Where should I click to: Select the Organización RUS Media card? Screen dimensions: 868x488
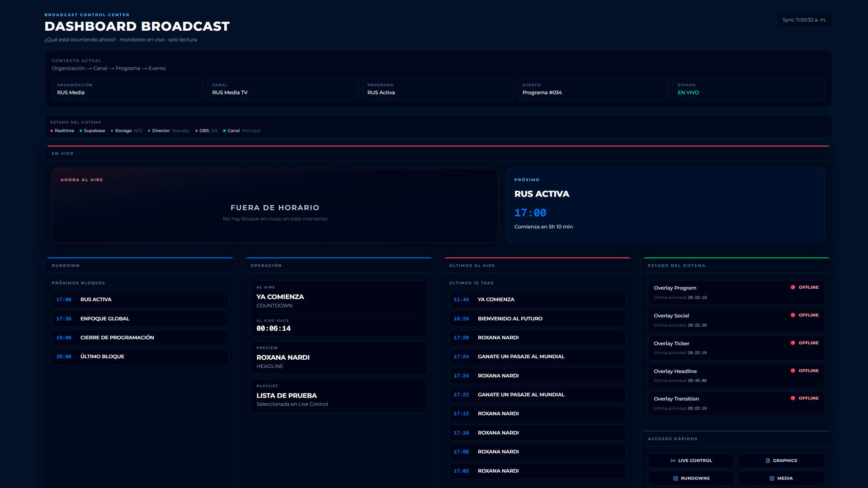pyautogui.click(x=128, y=89)
